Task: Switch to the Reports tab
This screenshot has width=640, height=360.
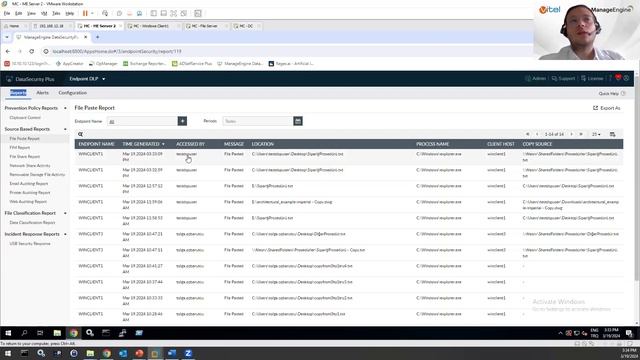Action: pyautogui.click(x=18, y=93)
